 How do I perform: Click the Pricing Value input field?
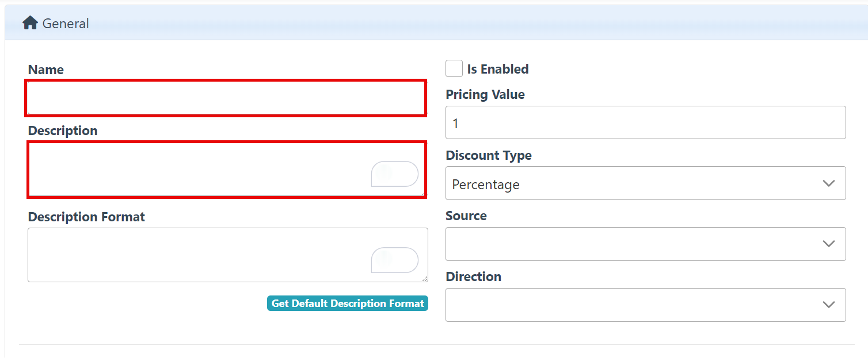coord(645,122)
